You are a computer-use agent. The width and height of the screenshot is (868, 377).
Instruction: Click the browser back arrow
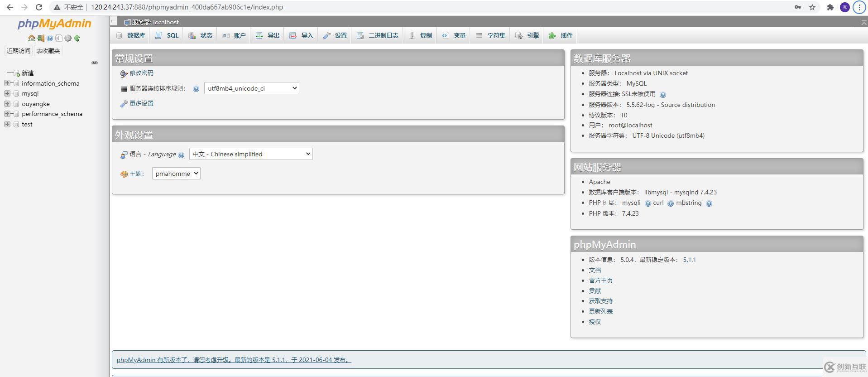(10, 7)
